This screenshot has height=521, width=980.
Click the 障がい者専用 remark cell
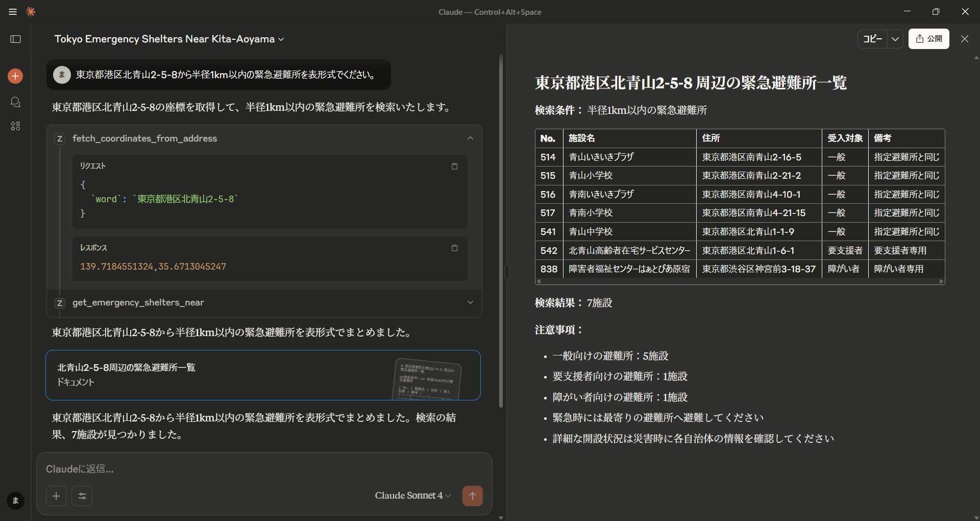(906, 269)
